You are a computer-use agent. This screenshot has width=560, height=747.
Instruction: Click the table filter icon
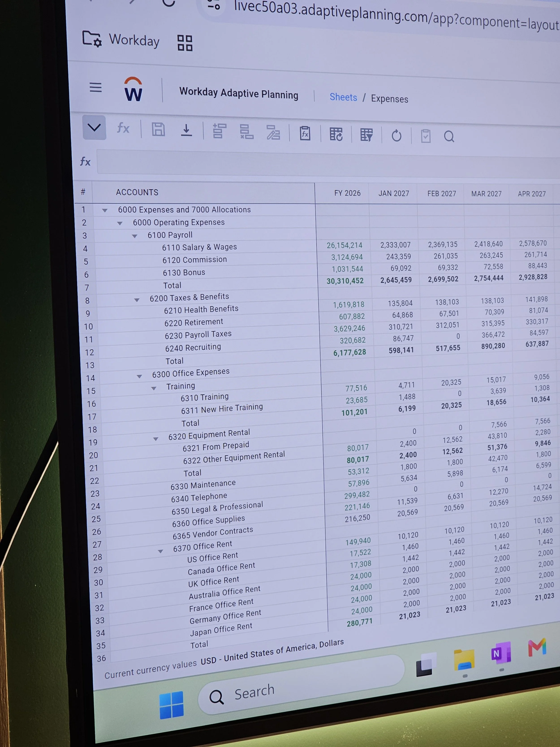[x=367, y=135]
